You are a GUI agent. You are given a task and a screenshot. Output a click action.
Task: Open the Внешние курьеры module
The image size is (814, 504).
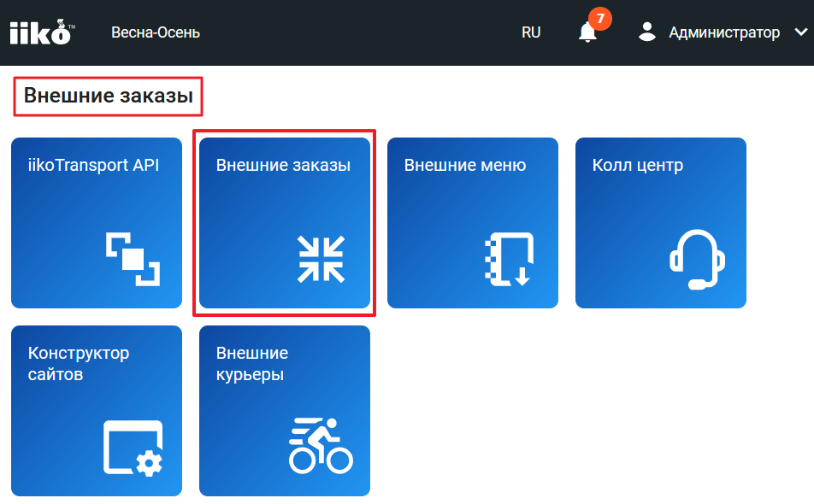tap(284, 410)
